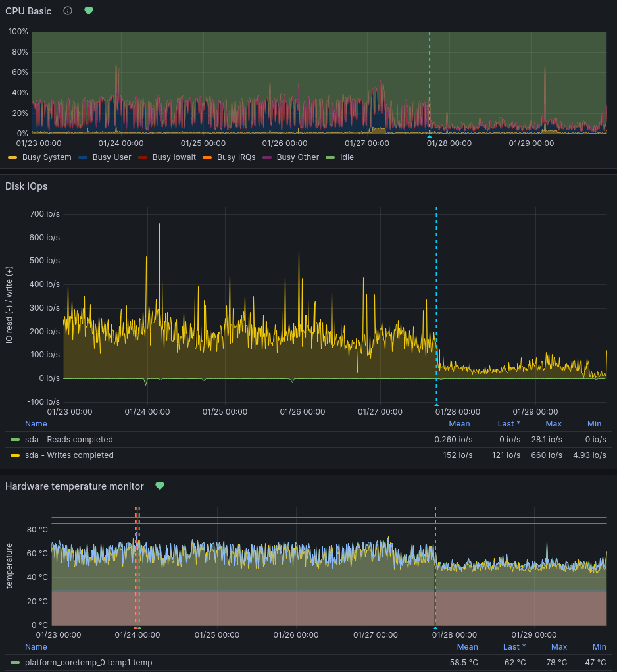Screen dimensions: 617x672
Task: Sort Disk IOps legend by Name column
Action: pos(36,424)
